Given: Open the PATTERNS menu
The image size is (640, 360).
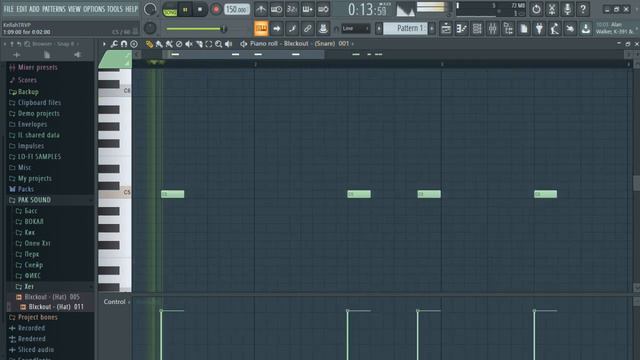Looking at the screenshot, I should click(53, 9).
